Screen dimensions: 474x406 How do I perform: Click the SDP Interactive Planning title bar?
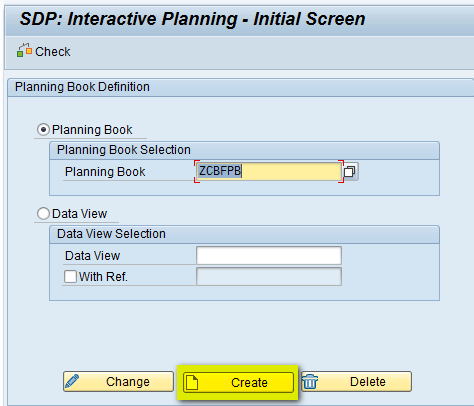[192, 19]
